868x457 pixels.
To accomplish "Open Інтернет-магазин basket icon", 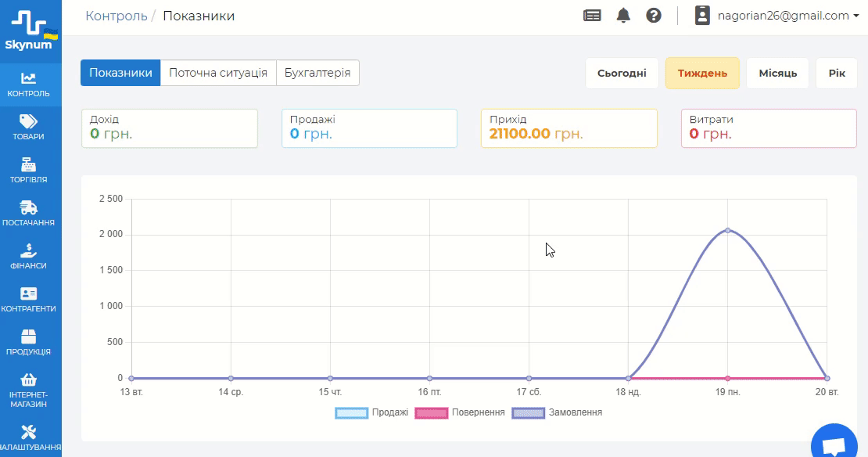I will tap(29, 380).
